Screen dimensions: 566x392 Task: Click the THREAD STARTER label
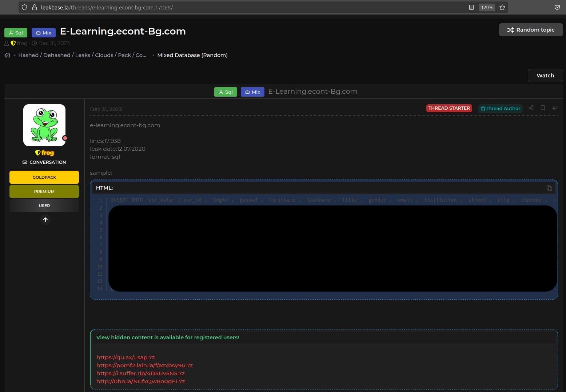pos(449,108)
